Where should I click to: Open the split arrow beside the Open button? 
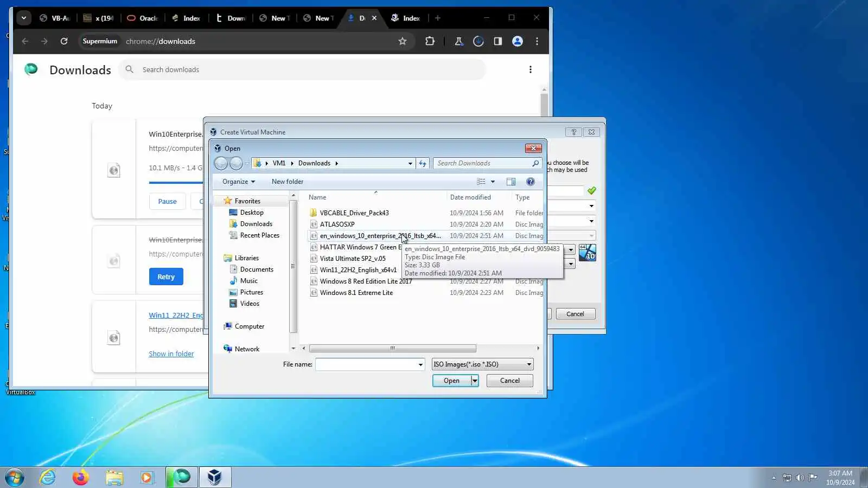tap(475, 381)
